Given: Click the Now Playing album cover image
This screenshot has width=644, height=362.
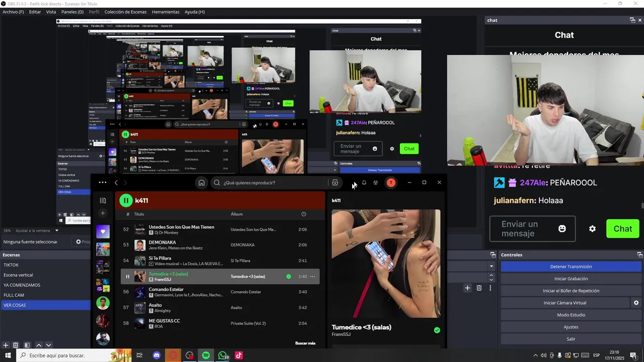Looking at the screenshot, I should [x=386, y=263].
